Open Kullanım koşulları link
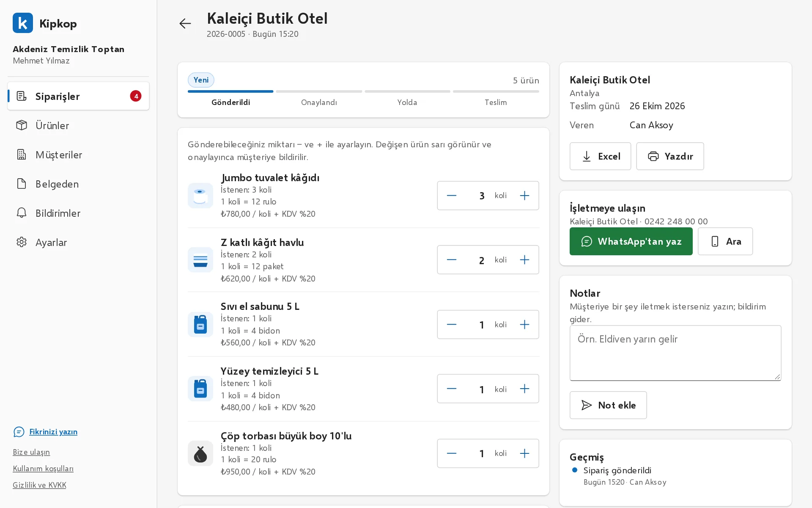The height and width of the screenshot is (508, 812). (x=43, y=469)
